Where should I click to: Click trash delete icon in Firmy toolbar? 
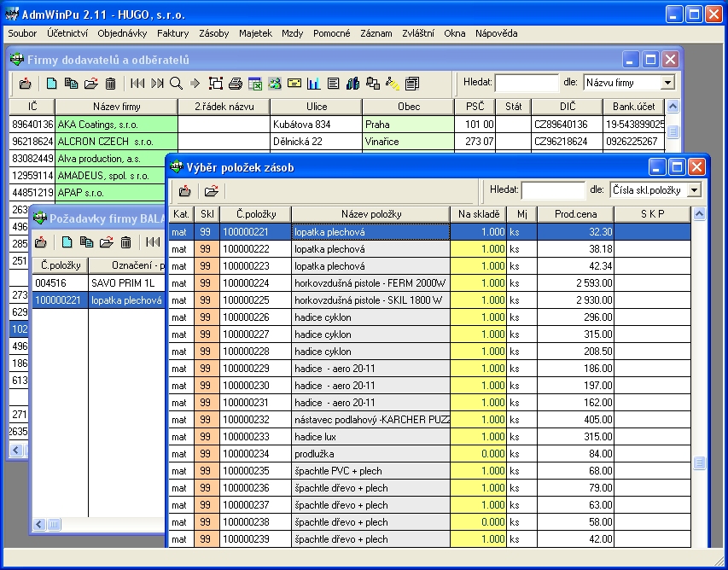tap(110, 83)
